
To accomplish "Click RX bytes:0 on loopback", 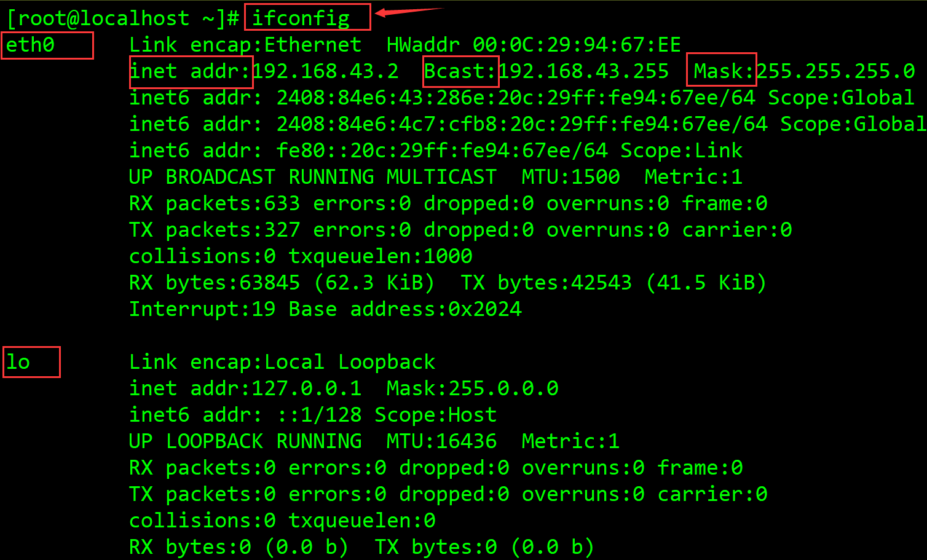I will point(190,547).
